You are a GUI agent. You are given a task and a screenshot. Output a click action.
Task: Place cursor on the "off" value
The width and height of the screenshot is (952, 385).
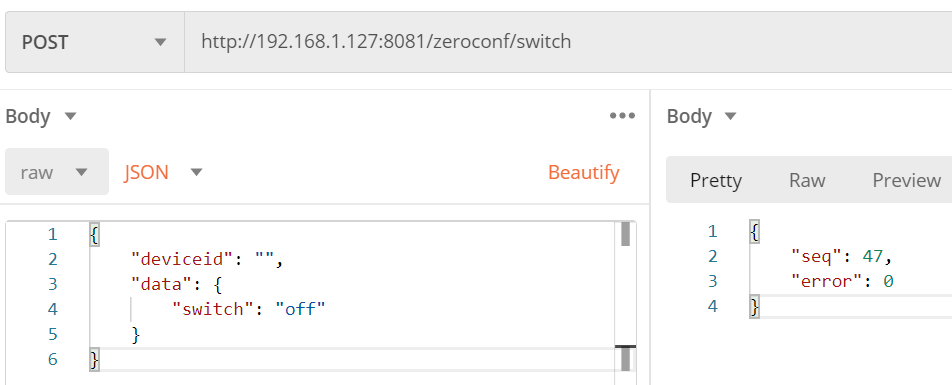301,309
